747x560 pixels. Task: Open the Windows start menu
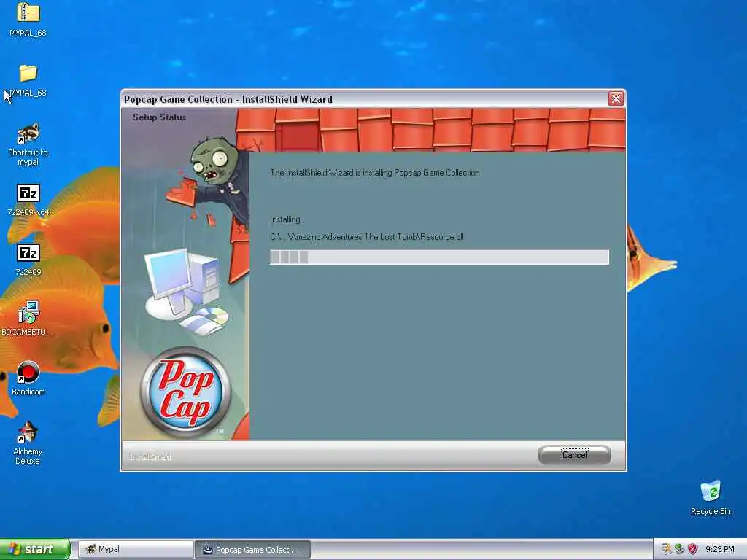coord(35,549)
